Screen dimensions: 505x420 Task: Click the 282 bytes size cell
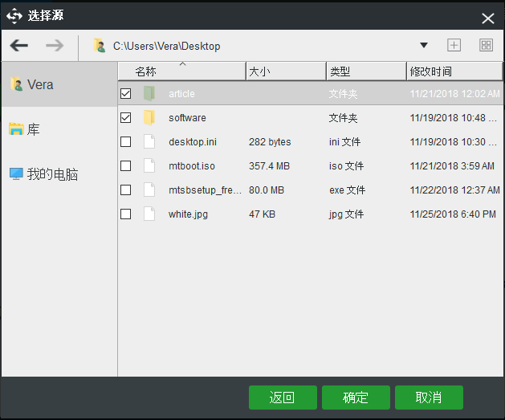pyautogui.click(x=270, y=142)
